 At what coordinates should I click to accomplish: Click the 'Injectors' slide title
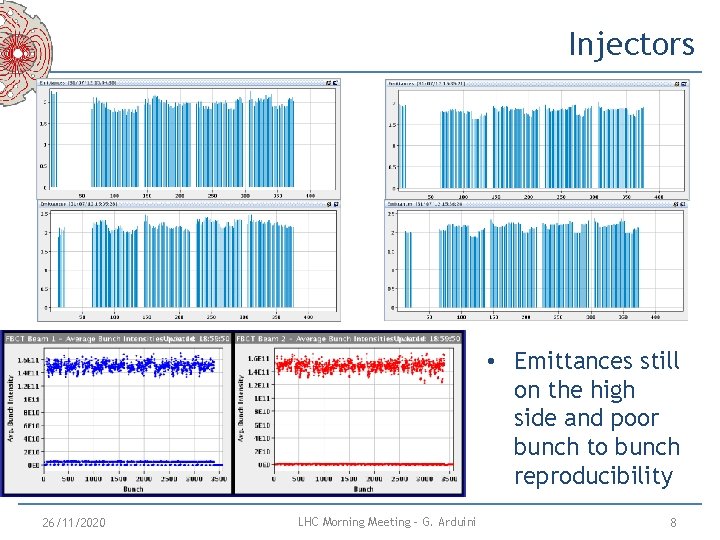point(631,44)
